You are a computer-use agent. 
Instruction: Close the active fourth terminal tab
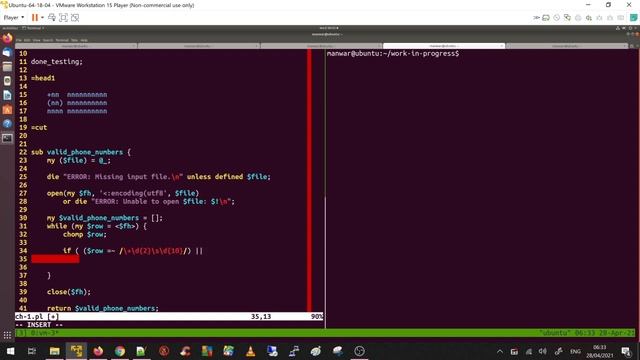coord(501,46)
